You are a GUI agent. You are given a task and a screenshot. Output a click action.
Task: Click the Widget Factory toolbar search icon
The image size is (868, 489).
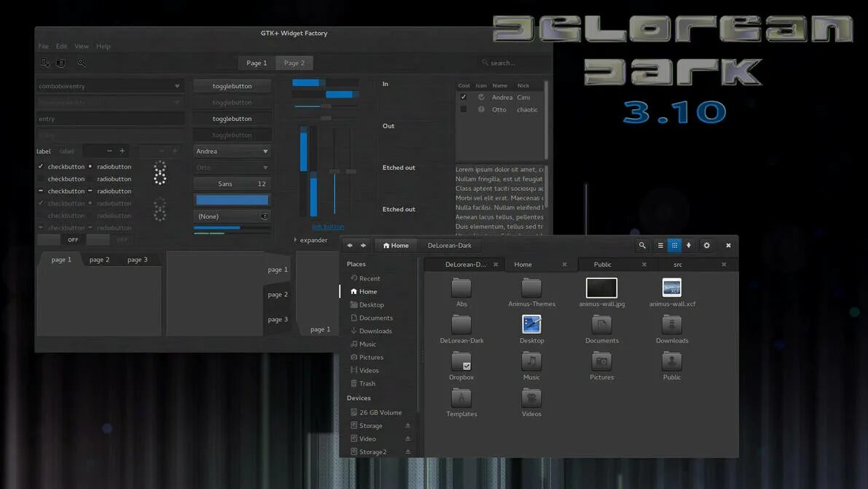(82, 63)
